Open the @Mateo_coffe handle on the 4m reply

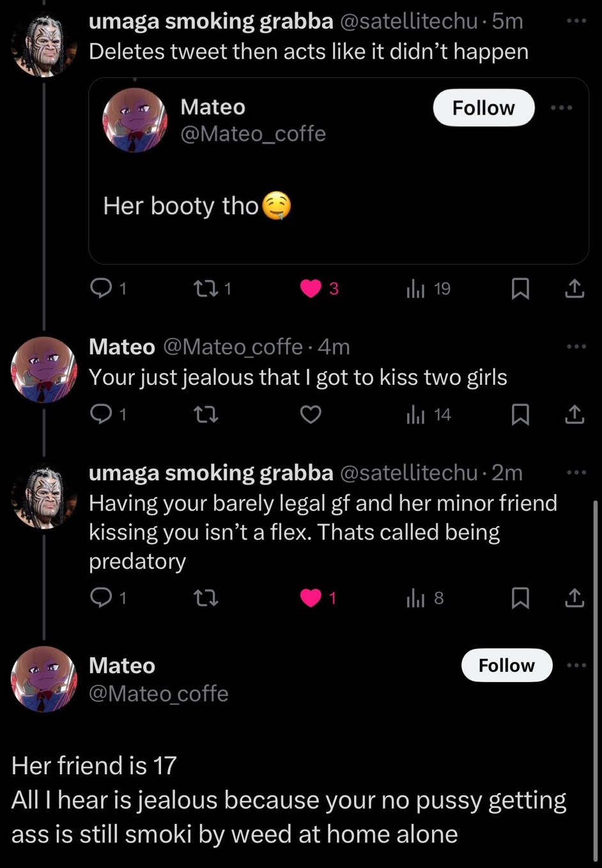233,346
